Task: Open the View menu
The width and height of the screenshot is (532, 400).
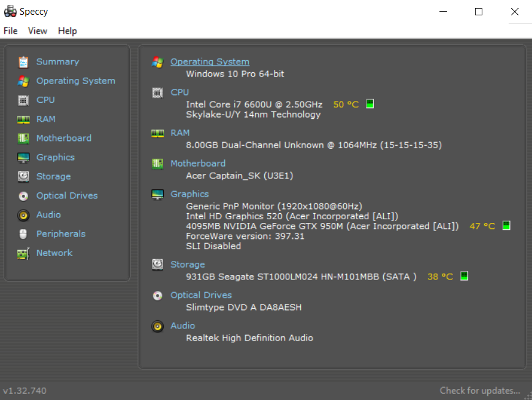Action: tap(37, 31)
